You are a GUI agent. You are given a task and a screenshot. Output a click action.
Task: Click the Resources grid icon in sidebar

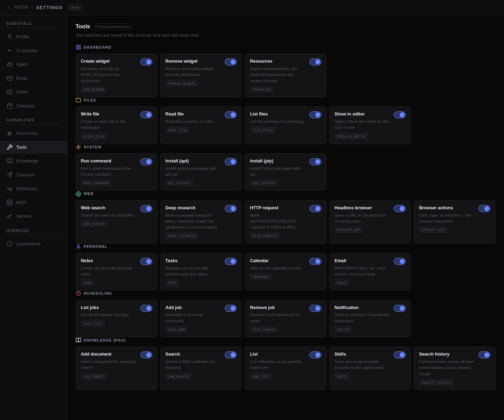pyautogui.click(x=9, y=133)
